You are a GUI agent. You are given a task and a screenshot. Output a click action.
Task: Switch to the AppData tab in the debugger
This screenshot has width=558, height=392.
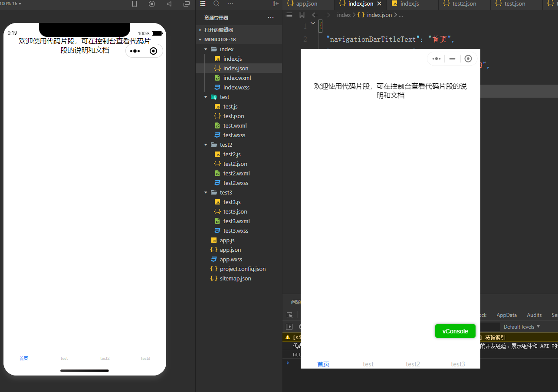click(x=506, y=315)
